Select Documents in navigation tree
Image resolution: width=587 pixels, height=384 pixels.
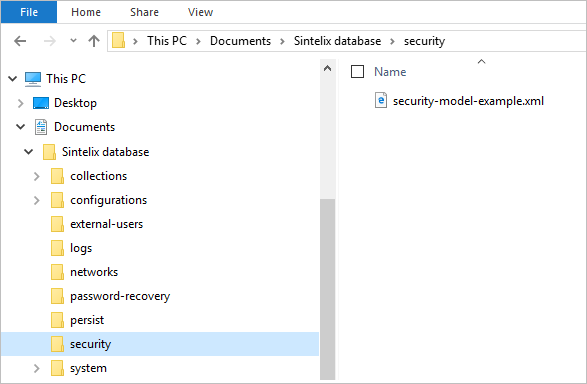84,127
